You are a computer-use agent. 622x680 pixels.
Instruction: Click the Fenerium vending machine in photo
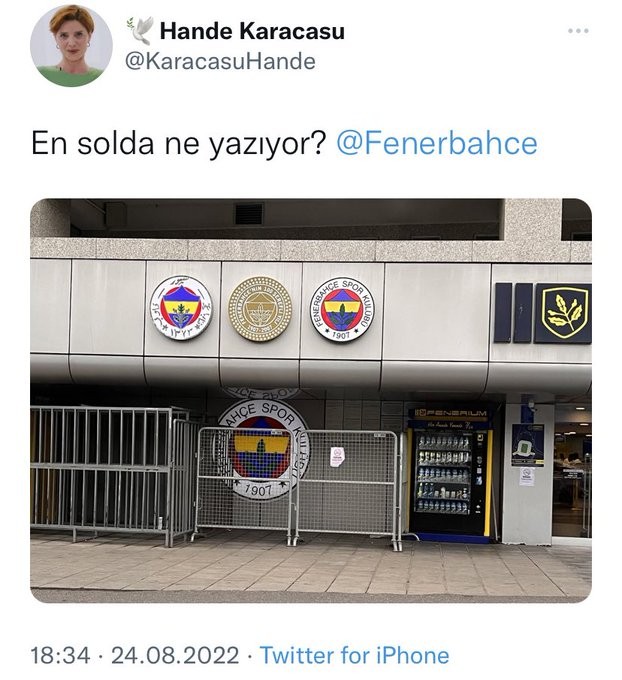pos(451,473)
